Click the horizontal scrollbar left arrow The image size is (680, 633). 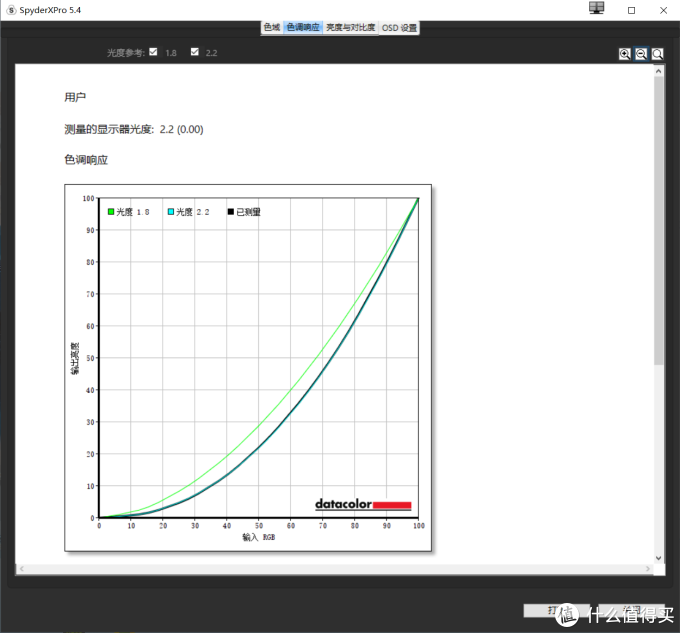pyautogui.click(x=21, y=569)
